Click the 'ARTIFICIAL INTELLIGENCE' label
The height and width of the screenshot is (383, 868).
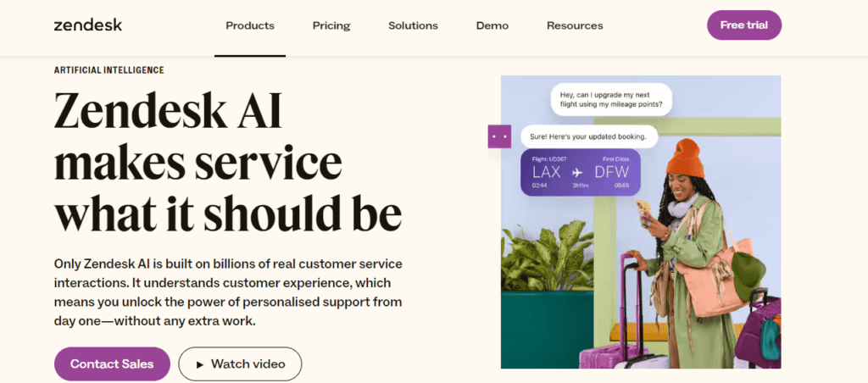pyautogui.click(x=109, y=70)
